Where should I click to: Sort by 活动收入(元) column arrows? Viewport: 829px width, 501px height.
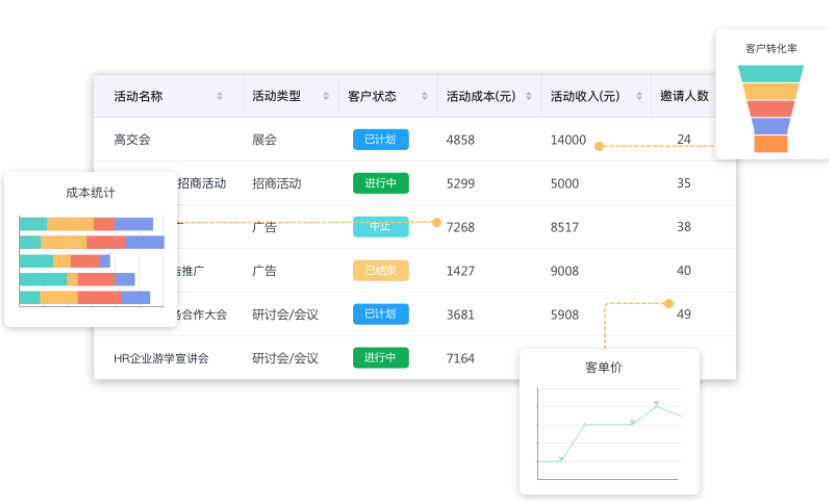[639, 96]
